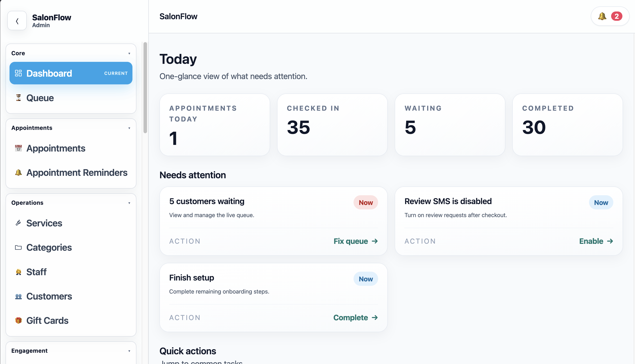
Task: Click the Customers people icon
Action: coord(18,296)
